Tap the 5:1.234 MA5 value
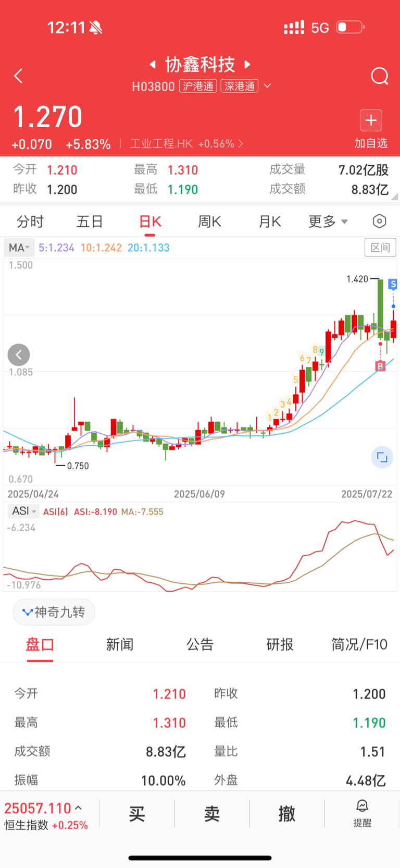This screenshot has width=400, height=868. coord(57,248)
